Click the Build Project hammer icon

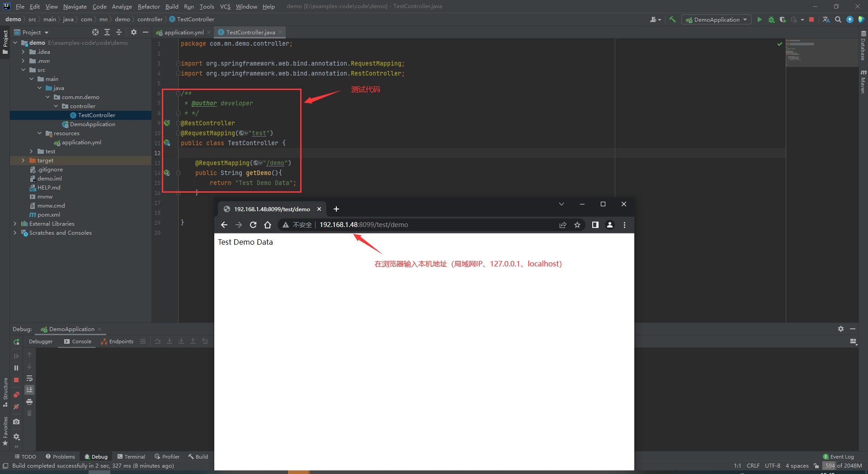(672, 19)
